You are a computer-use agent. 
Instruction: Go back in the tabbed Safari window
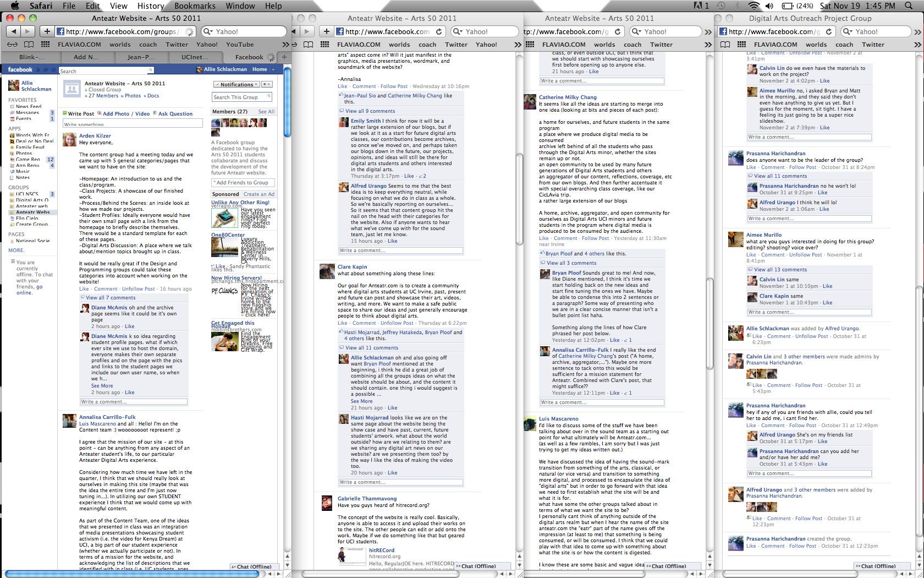coord(14,31)
